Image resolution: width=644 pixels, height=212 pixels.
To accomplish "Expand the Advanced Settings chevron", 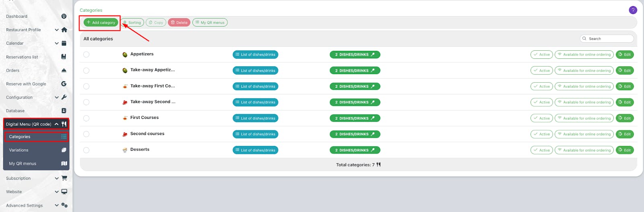I will click(x=57, y=206).
